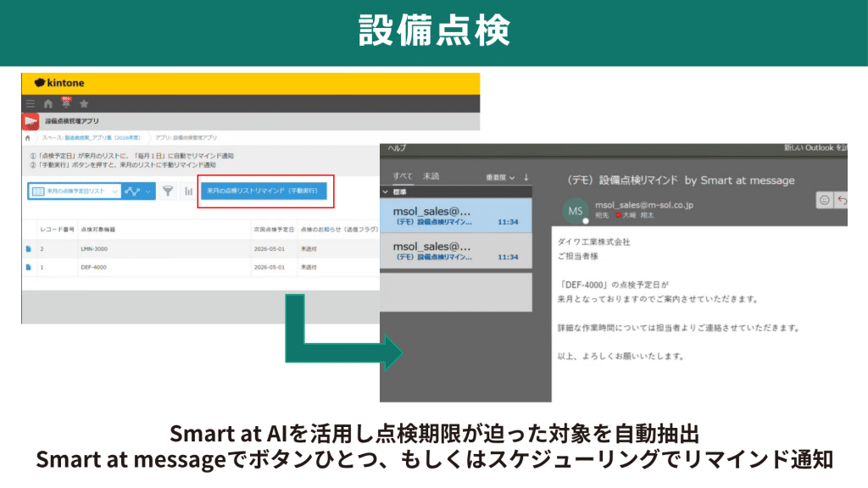Collapse the 標準 group in Outlook

(x=386, y=192)
